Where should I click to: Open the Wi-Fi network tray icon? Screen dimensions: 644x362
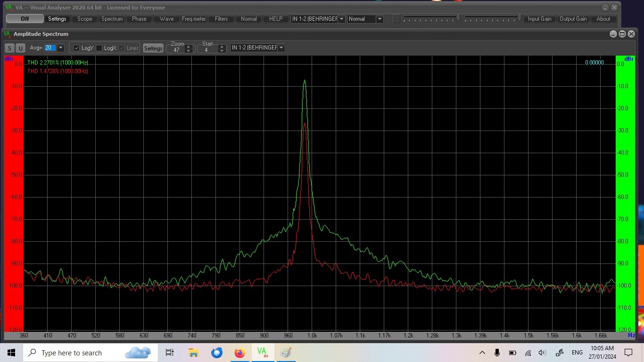click(x=528, y=353)
